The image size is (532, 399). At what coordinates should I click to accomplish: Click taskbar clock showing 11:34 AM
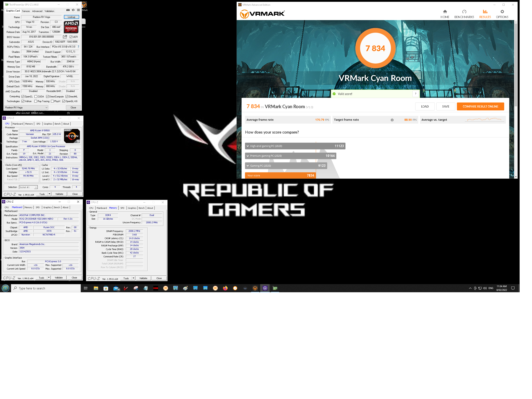(x=502, y=288)
